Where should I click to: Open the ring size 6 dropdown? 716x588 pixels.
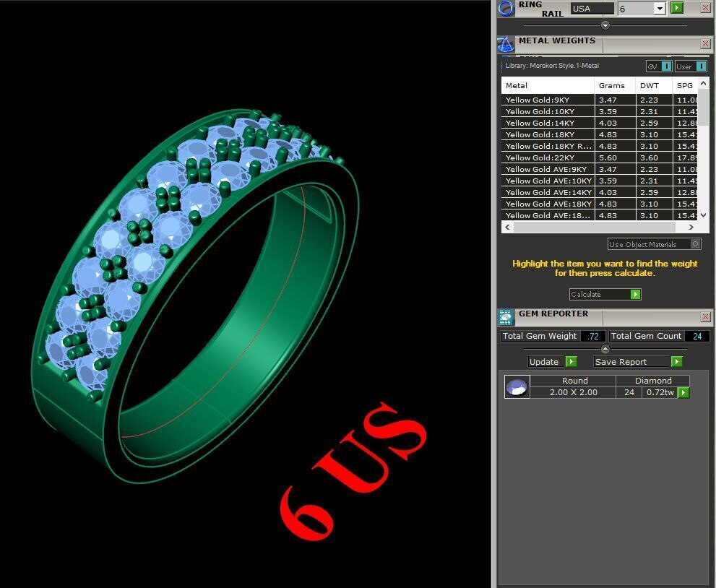(660, 9)
